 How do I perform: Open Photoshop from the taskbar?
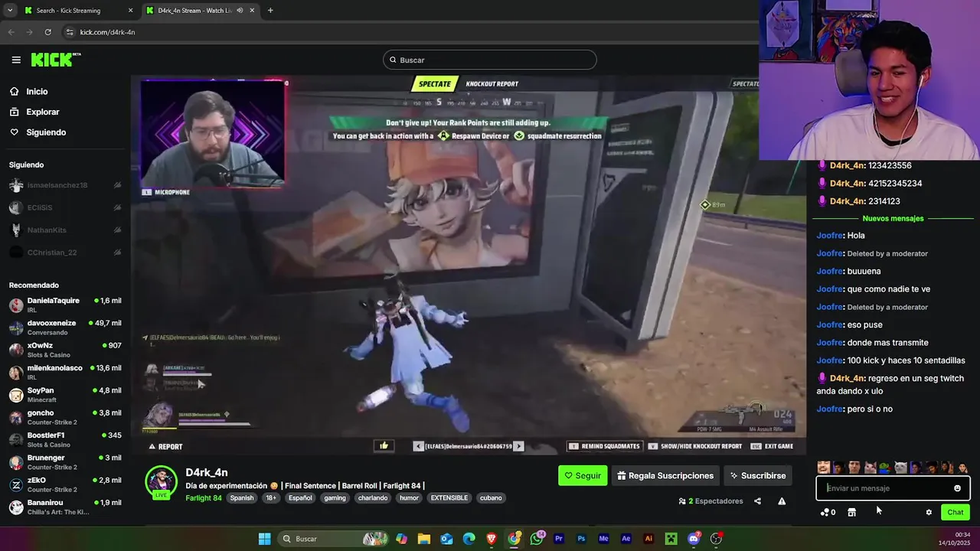(581, 539)
